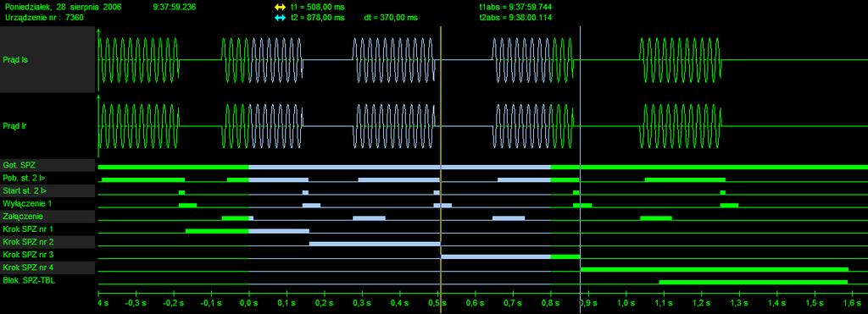Click the Urządzenie nr : 7360 text
This screenshot has width=868, height=314.
tap(44, 18)
